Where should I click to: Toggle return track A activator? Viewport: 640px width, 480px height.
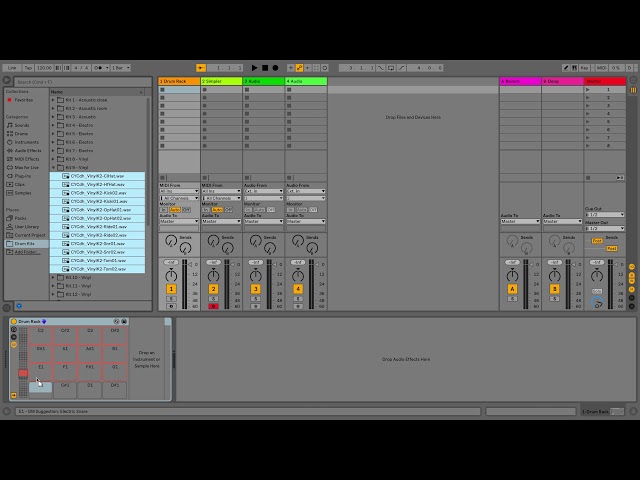pyautogui.click(x=512, y=289)
